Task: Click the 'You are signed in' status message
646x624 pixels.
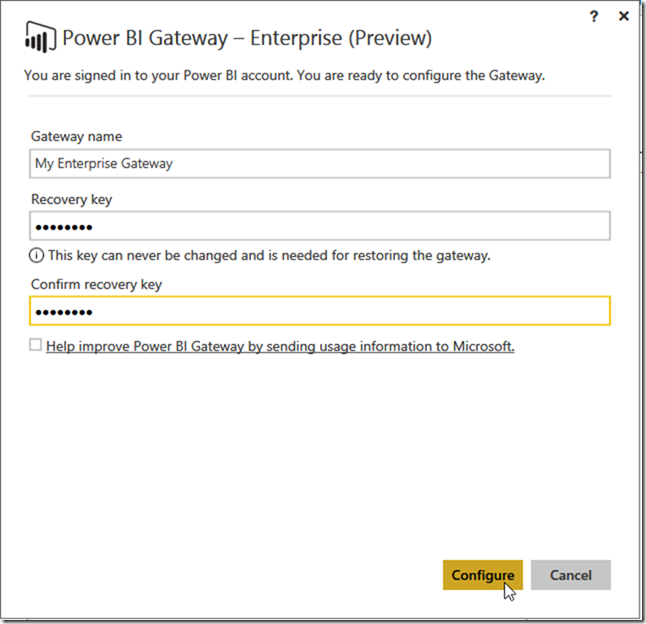Action: click(284, 75)
